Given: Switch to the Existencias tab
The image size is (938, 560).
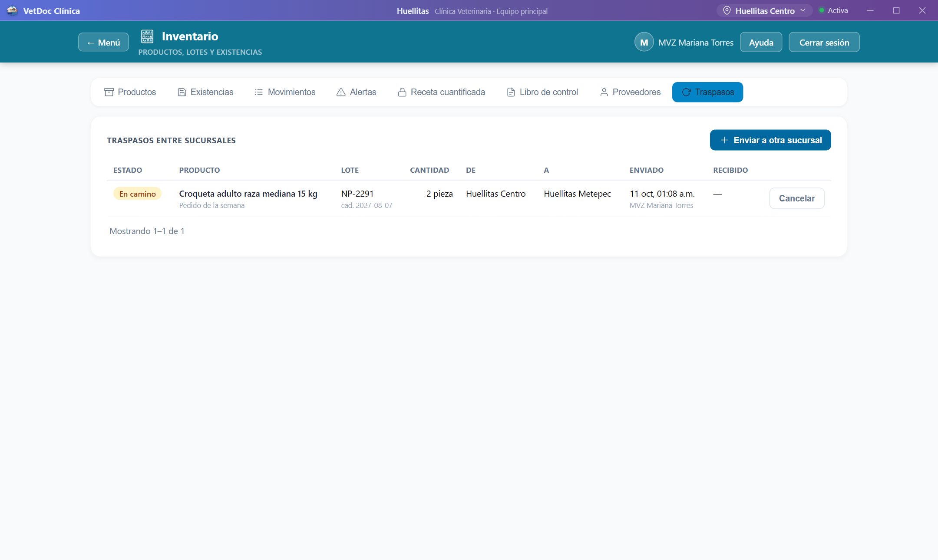Looking at the screenshot, I should coord(205,92).
